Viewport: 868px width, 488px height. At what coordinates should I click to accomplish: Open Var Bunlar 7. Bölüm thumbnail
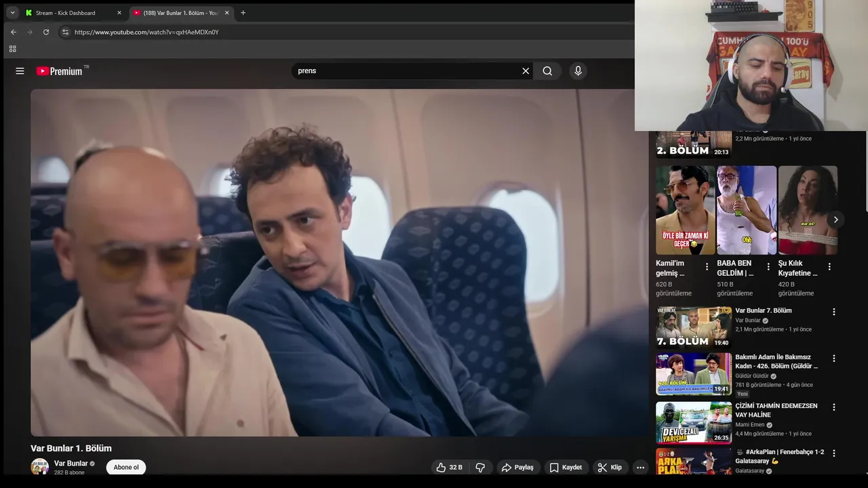point(694,327)
